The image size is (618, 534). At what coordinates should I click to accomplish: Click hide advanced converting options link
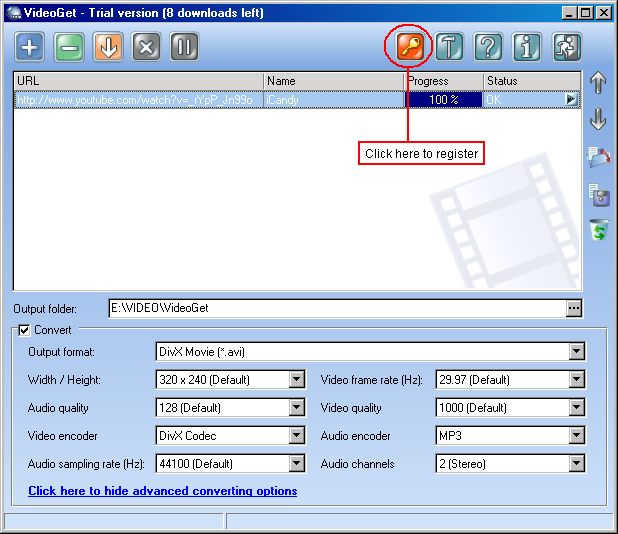162,491
